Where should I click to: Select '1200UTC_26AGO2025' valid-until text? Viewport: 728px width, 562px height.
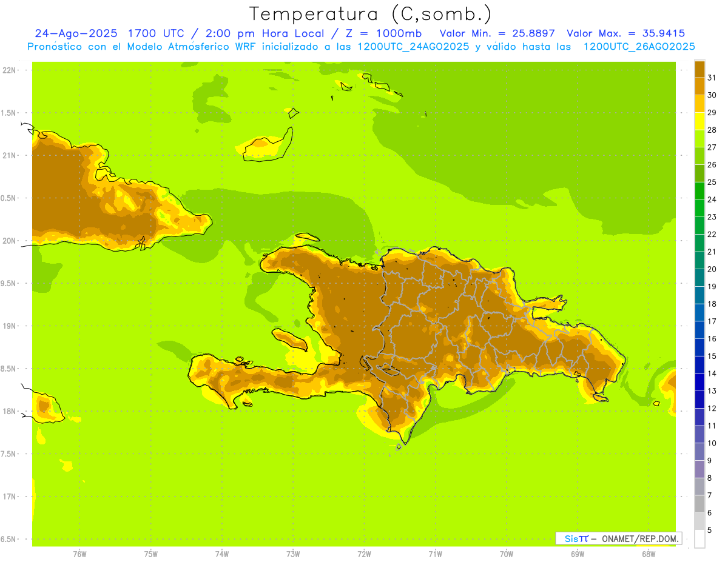pos(639,47)
